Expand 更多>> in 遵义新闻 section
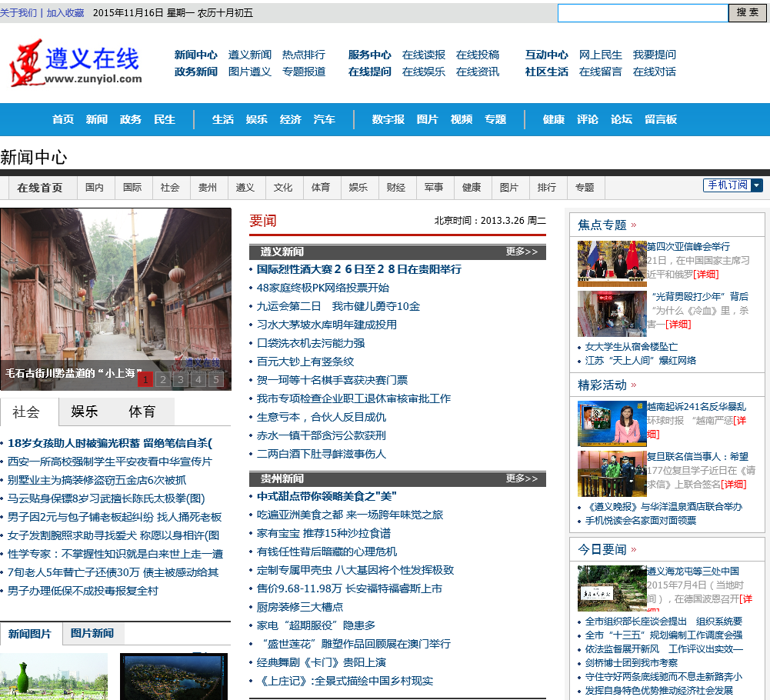The height and width of the screenshot is (700, 770). click(522, 252)
